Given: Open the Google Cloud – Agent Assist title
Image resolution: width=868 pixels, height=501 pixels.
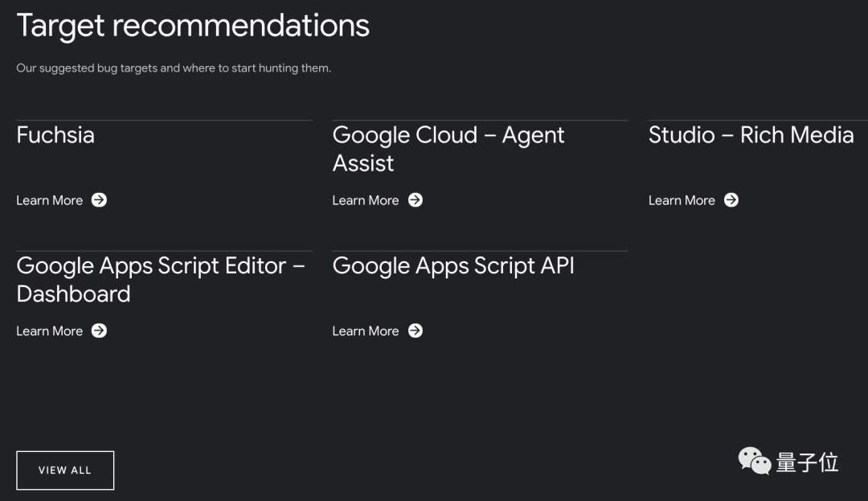Looking at the screenshot, I should 448,149.
